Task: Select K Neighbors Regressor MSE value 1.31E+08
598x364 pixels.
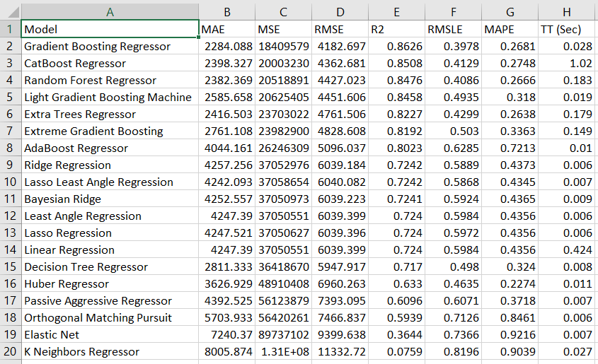Action: [283, 351]
